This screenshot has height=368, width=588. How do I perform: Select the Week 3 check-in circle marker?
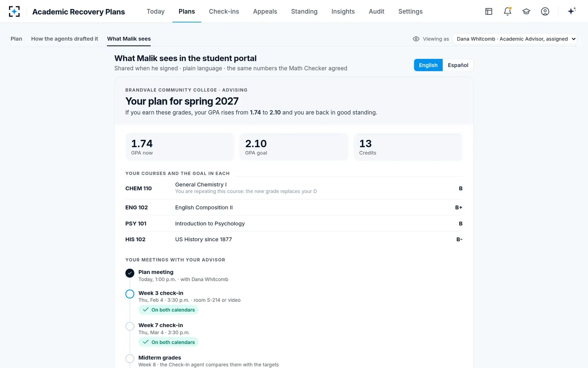[x=130, y=294]
